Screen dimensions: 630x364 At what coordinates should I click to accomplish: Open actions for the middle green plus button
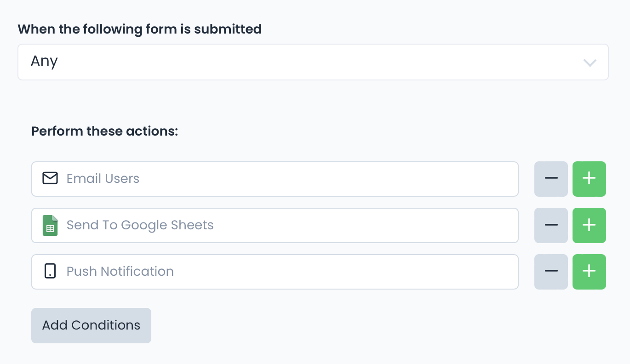tap(589, 225)
